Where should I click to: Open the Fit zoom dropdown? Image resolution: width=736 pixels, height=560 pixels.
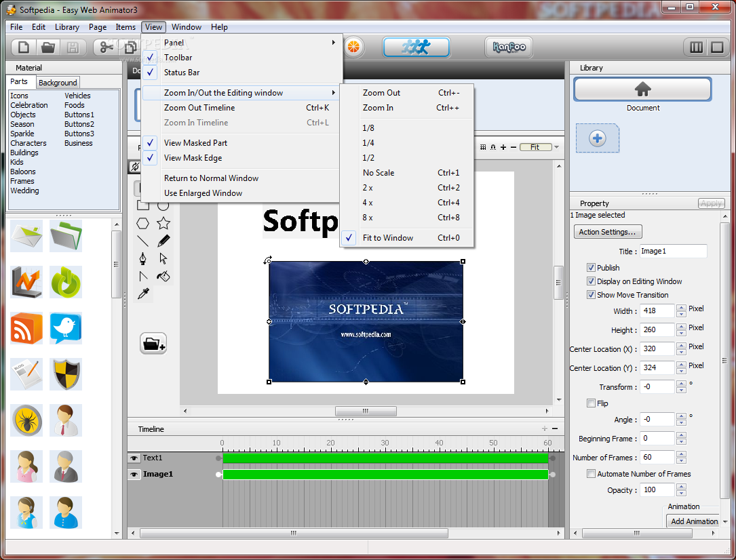[557, 147]
